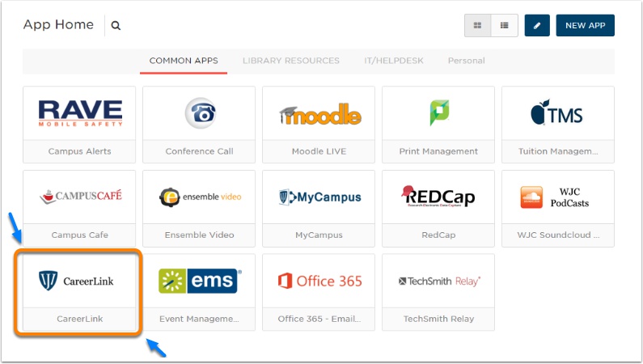Click the Print Management label

438,151
